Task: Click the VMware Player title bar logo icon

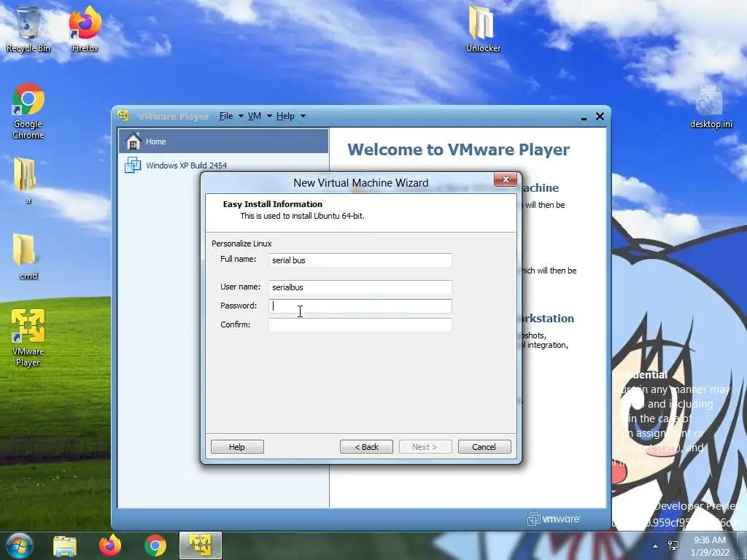Action: pos(123,116)
